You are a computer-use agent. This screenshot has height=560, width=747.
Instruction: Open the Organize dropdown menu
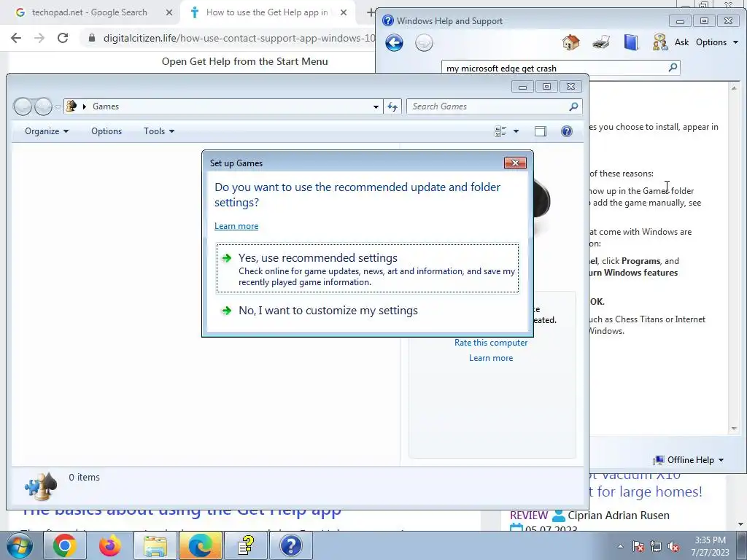(46, 131)
